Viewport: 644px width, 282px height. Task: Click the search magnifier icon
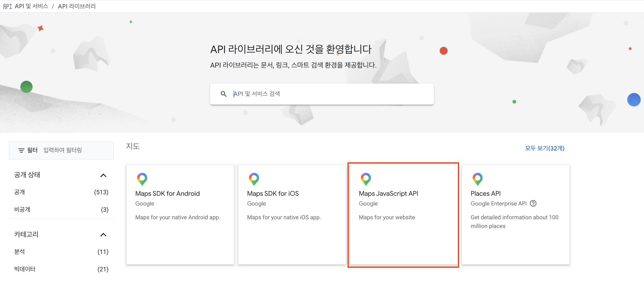[224, 94]
